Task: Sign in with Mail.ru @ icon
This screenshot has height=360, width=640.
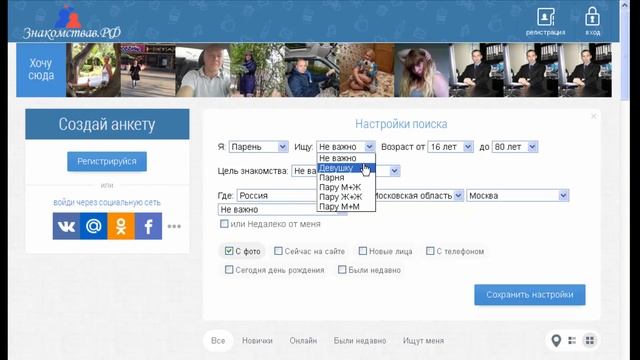Action: coord(93,226)
